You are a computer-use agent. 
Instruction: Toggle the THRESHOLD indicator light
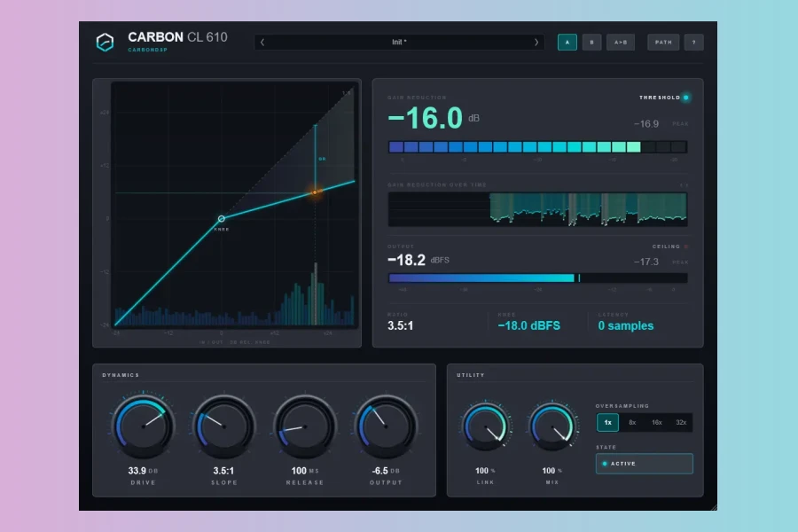tap(686, 98)
